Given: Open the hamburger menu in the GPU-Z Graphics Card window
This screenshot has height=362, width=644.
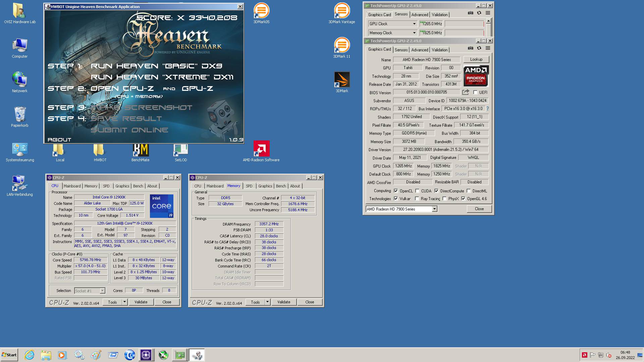Looking at the screenshot, I should 488,48.
